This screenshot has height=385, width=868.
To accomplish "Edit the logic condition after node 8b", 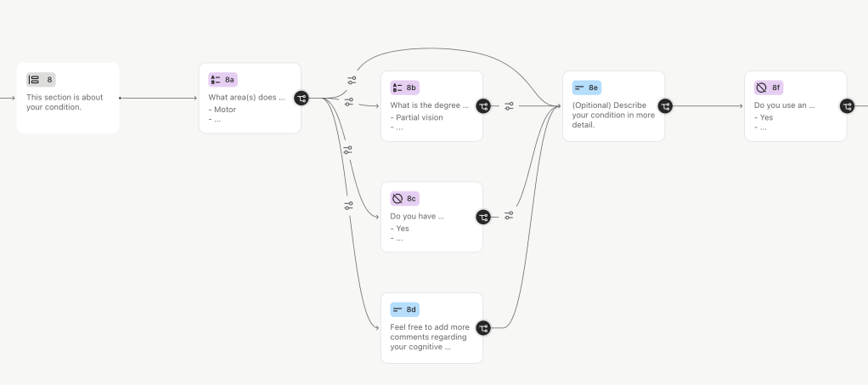I will point(509,106).
